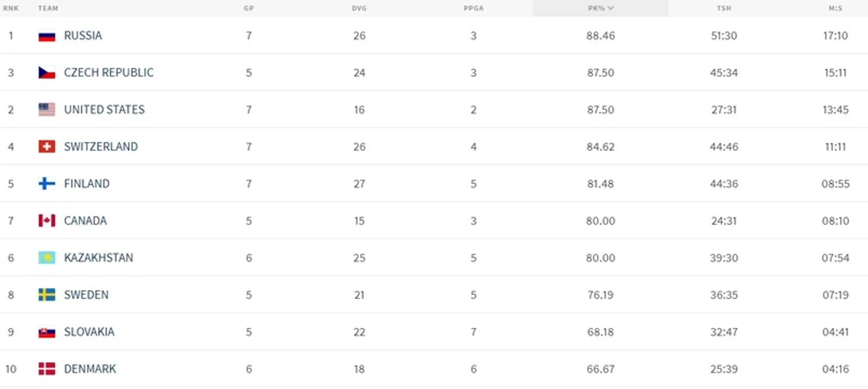Toggle sort arrow next to PK%
Viewport: 868px width, 389px height.
coord(611,8)
